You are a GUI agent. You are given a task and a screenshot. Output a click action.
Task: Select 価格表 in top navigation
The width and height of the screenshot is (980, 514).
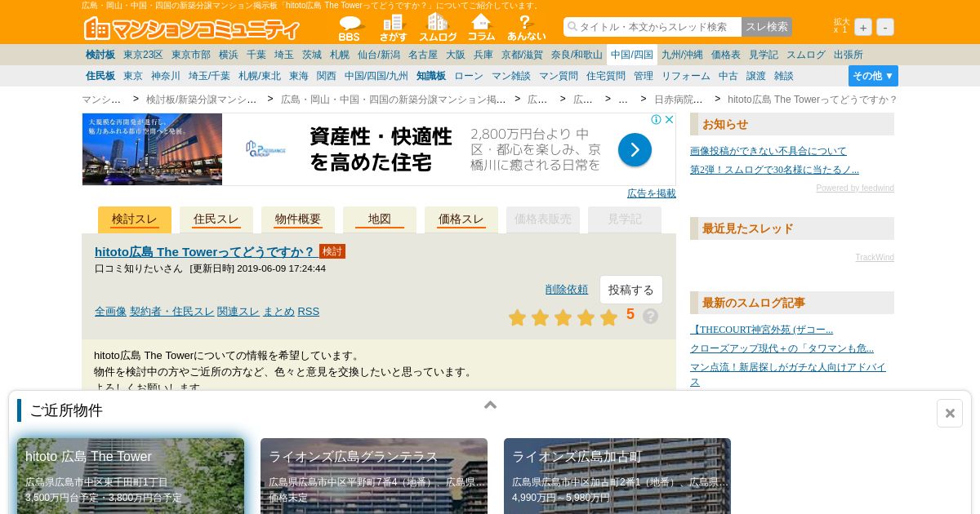726,55
